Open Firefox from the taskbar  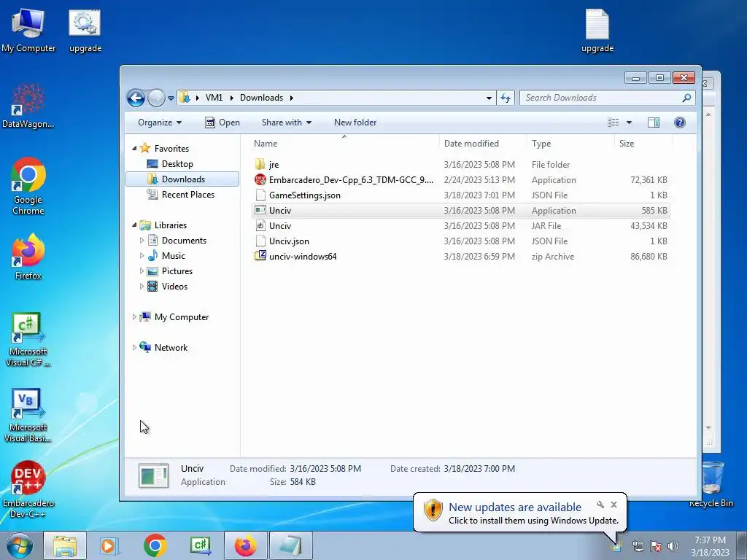point(245,545)
